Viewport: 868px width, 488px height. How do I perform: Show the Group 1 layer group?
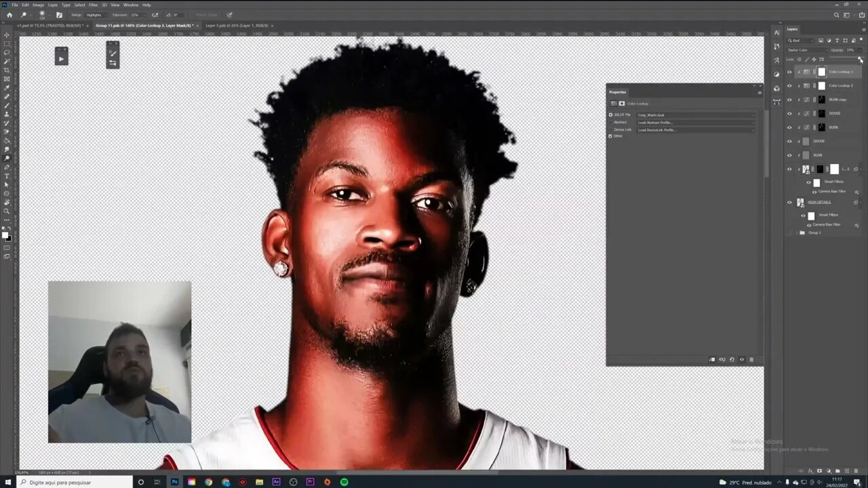(789, 232)
